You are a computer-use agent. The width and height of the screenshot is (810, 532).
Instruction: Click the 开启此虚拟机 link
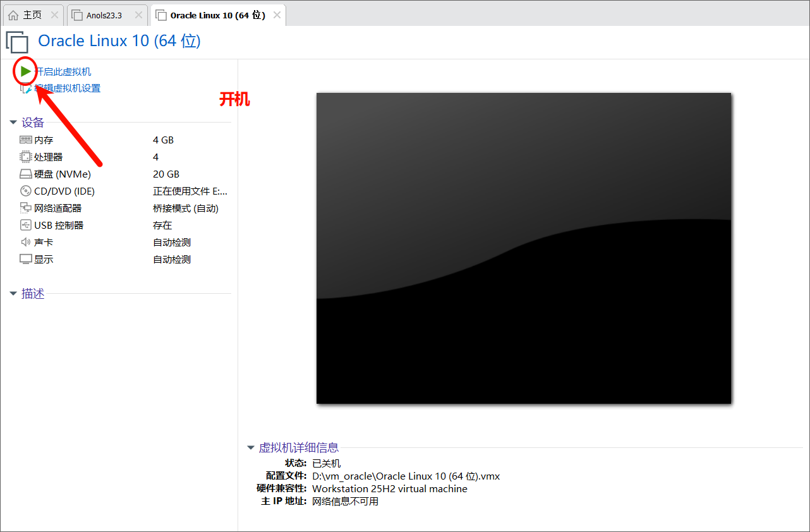63,71
